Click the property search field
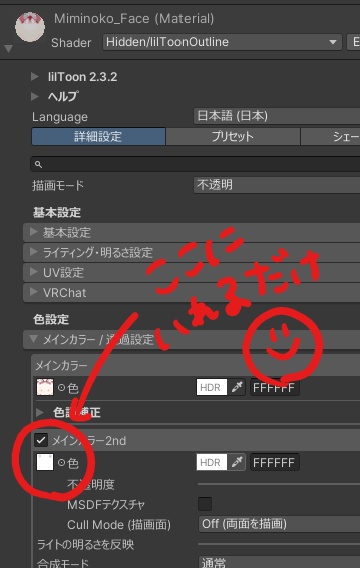Viewport: 360px width, 568px height. click(195, 164)
